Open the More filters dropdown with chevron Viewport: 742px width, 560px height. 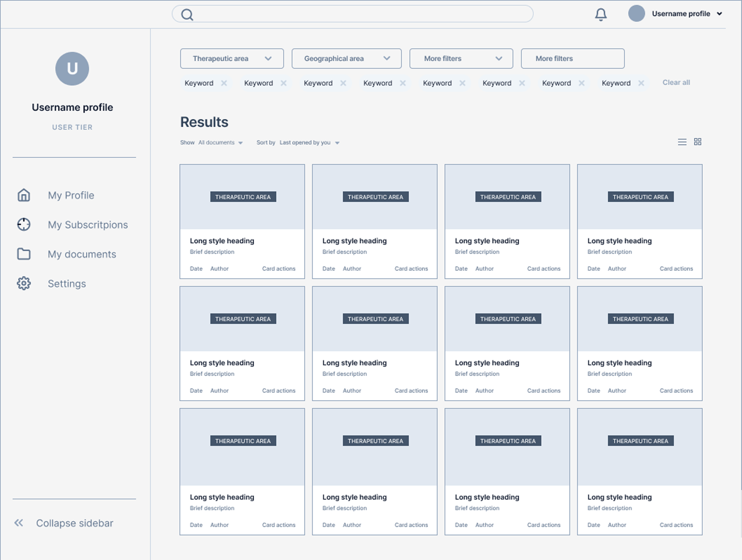tap(461, 58)
